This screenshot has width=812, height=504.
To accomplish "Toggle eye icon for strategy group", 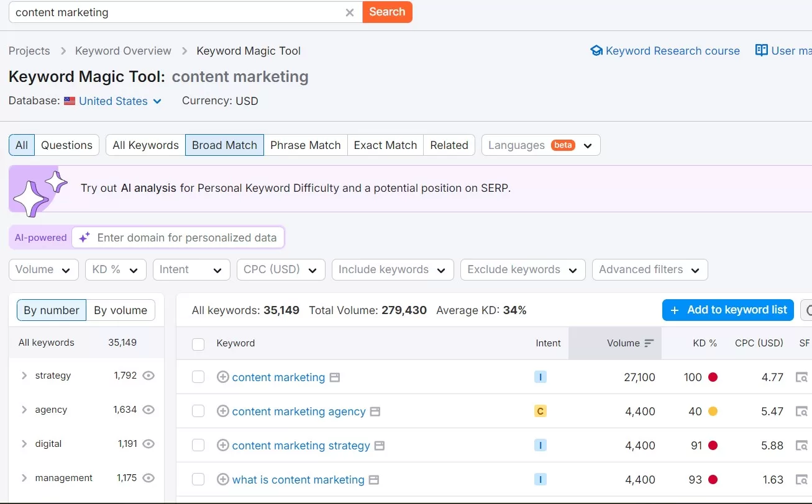I will [148, 376].
